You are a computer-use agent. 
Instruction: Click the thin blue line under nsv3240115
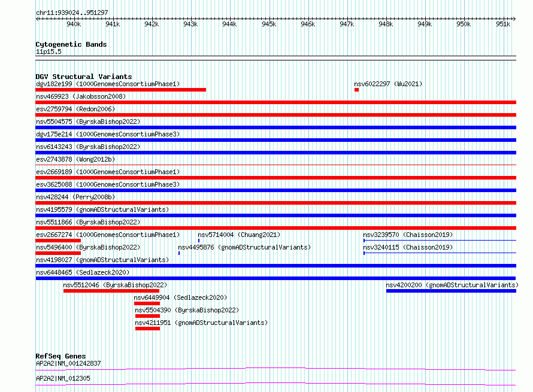pyautogui.click(x=440, y=253)
